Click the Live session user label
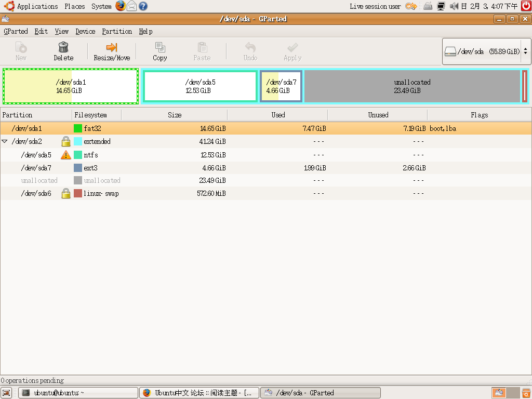 (375, 6)
